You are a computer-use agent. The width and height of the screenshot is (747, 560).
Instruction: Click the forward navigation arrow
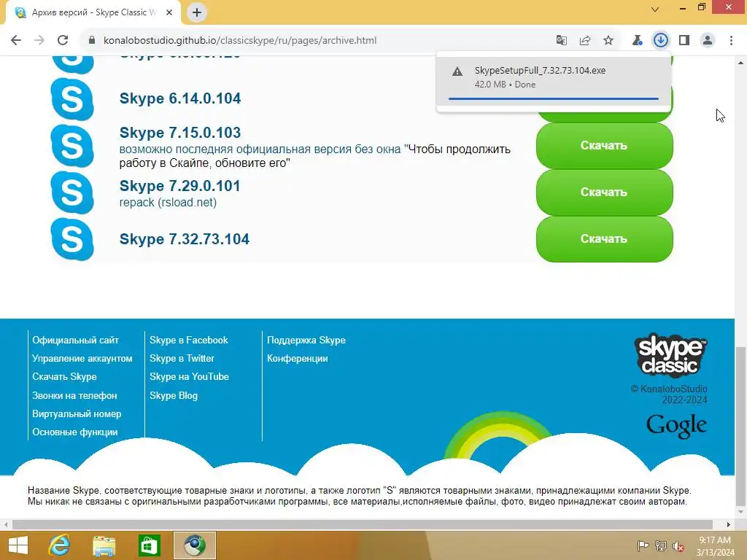tap(39, 41)
